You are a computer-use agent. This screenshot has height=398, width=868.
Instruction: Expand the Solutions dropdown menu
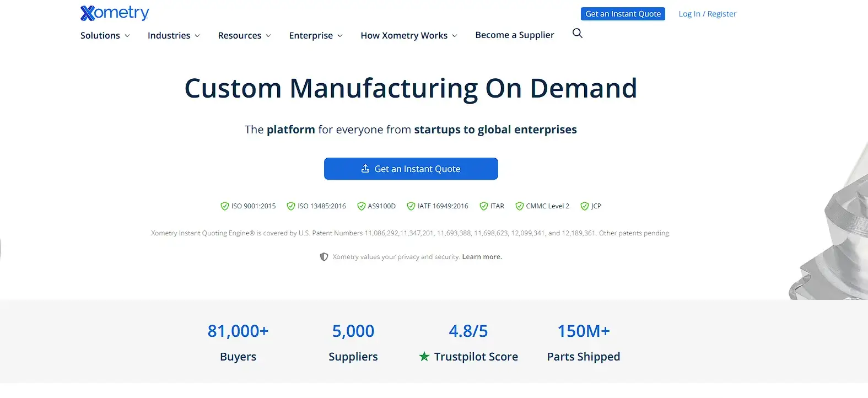[105, 35]
